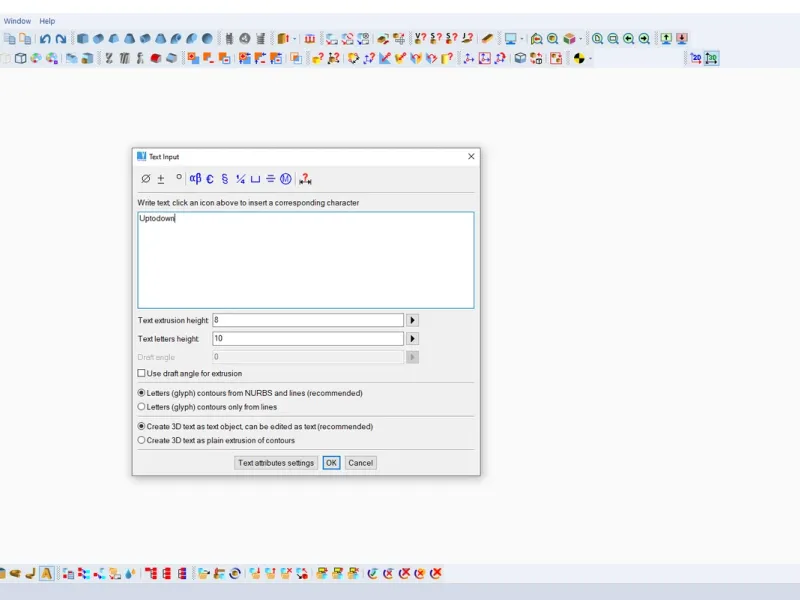Click the Text extrusion height field
The image size is (800, 600).
click(x=308, y=320)
